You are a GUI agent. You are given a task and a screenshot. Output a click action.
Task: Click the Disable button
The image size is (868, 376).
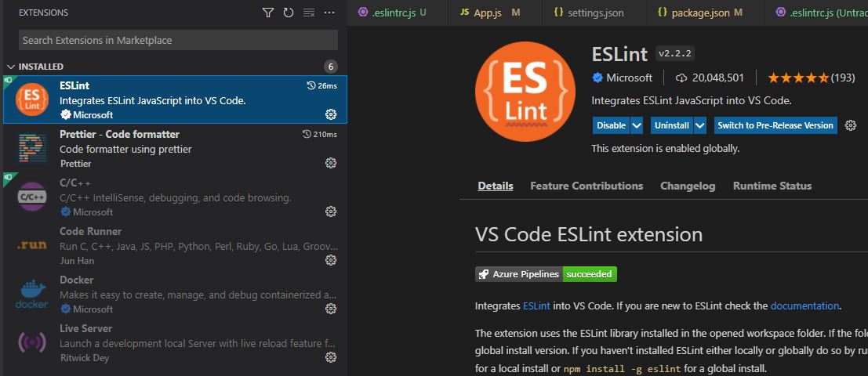coord(611,125)
